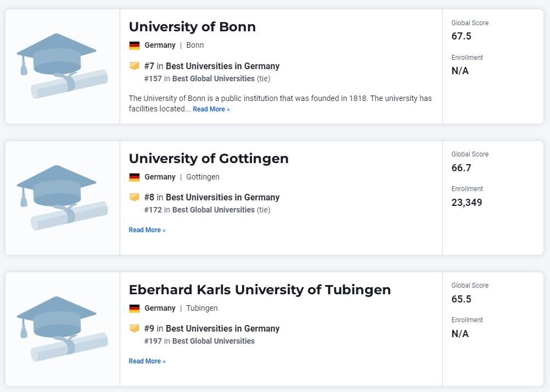Open the University of Gottingen title link

(x=209, y=158)
